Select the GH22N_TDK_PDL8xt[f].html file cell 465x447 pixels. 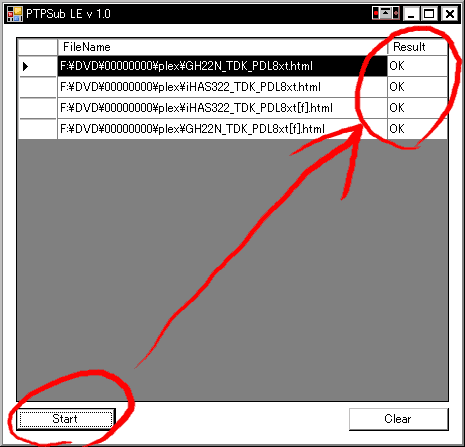[223, 129]
